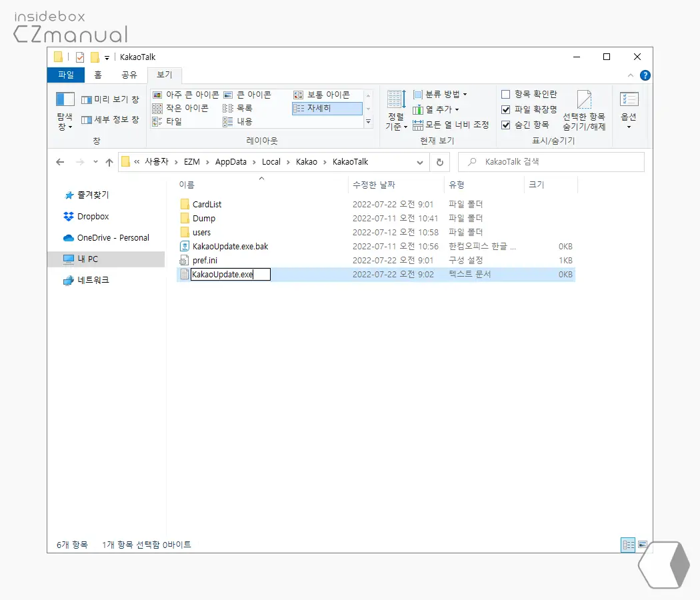Click Local in the address path

[271, 161]
